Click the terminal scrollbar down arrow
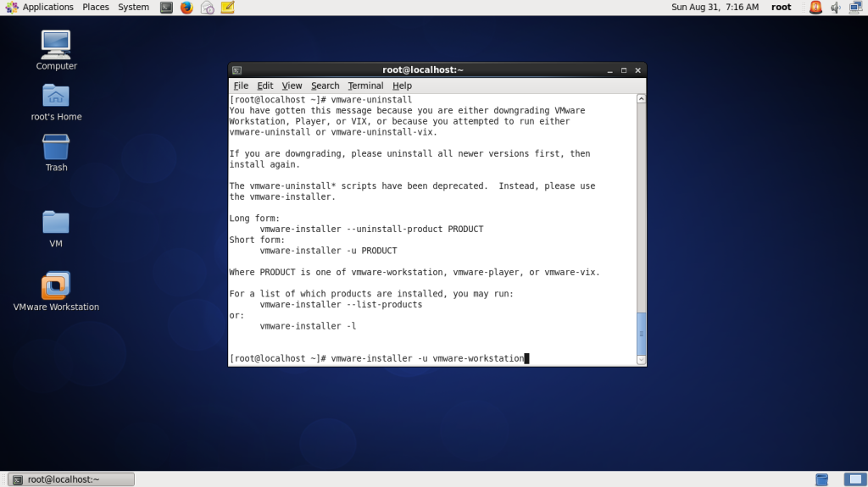868x487 pixels. pos(641,360)
